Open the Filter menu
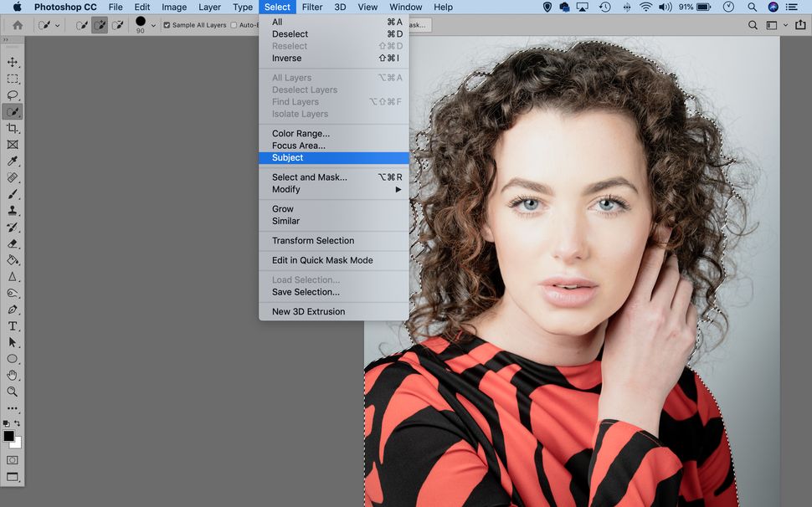812x507 pixels. (x=312, y=8)
